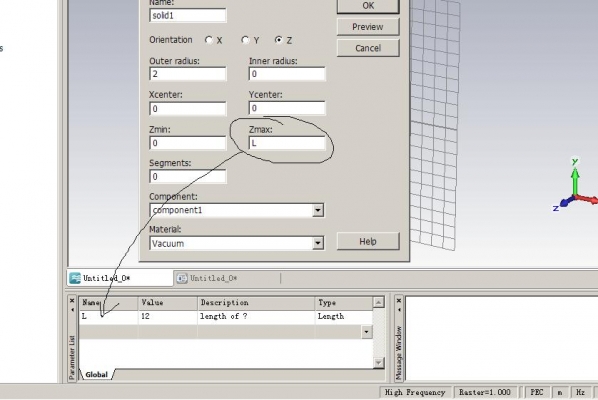The image size is (598, 400).
Task: Close the Parameter List panel
Action: click(x=72, y=301)
